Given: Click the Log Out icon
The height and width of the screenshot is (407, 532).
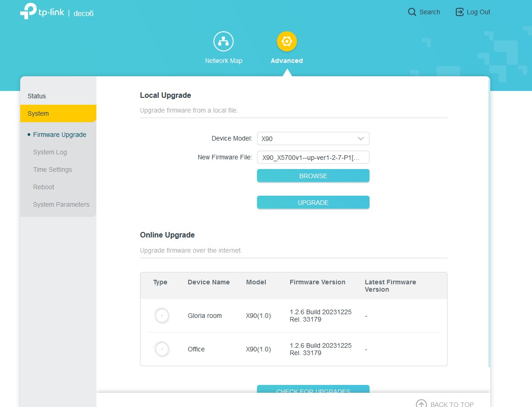Looking at the screenshot, I should pyautogui.click(x=459, y=12).
